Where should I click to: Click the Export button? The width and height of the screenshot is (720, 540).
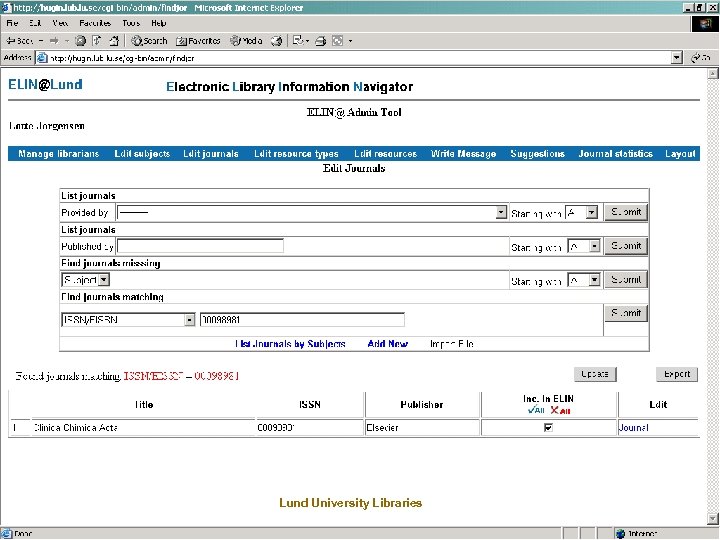click(x=677, y=374)
